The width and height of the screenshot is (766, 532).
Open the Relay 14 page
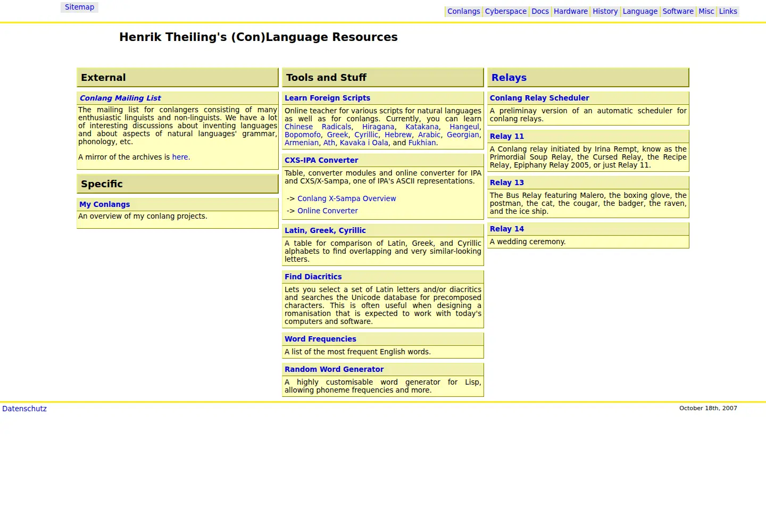tap(507, 229)
